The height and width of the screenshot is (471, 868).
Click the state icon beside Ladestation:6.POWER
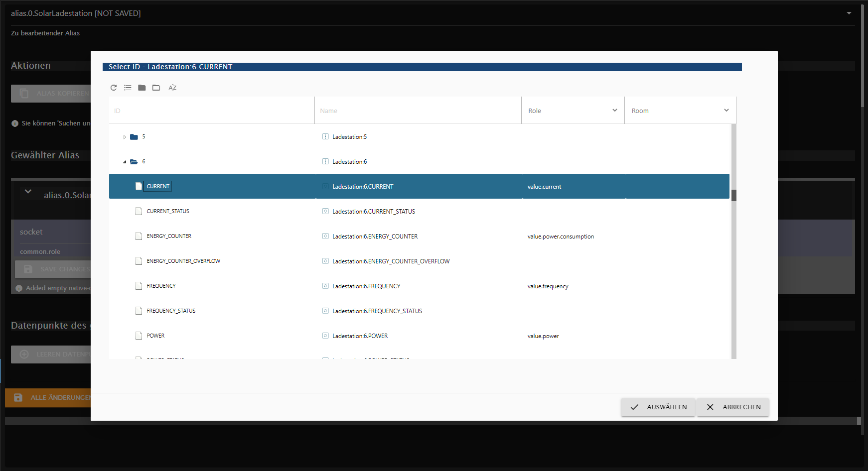point(325,336)
